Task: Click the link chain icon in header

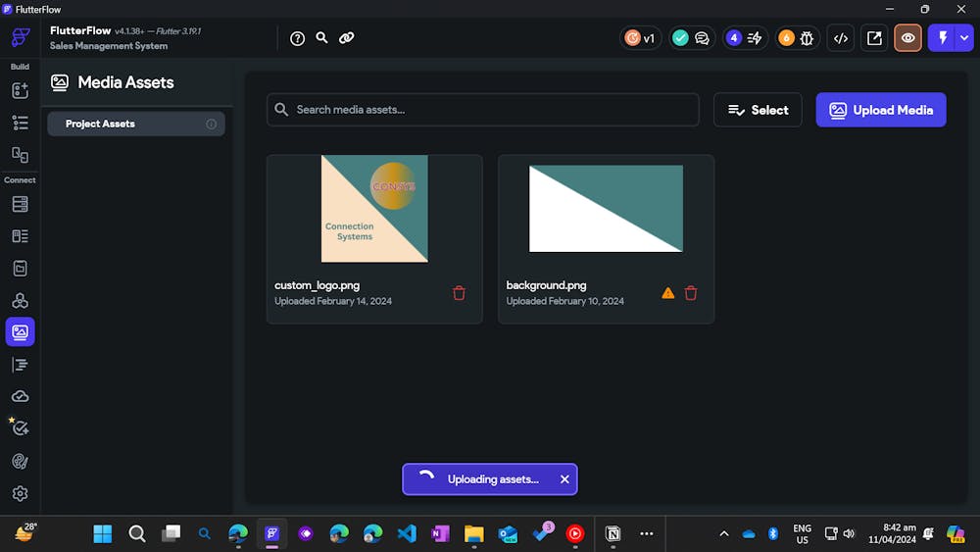Action: (346, 37)
